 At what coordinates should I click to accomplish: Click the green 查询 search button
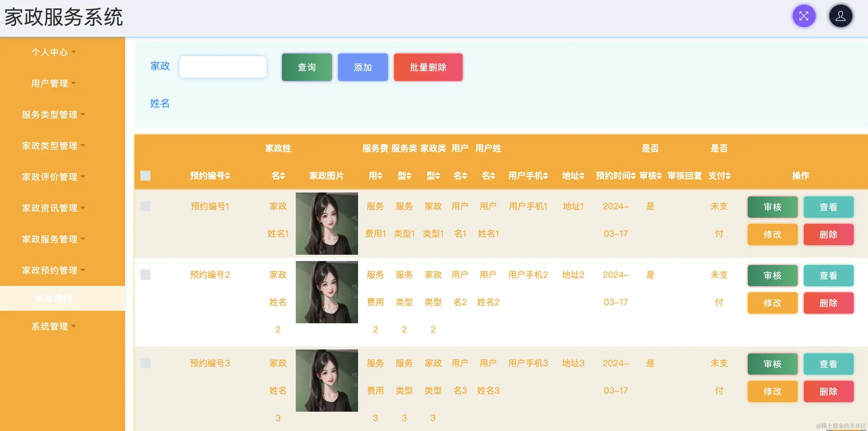point(306,67)
